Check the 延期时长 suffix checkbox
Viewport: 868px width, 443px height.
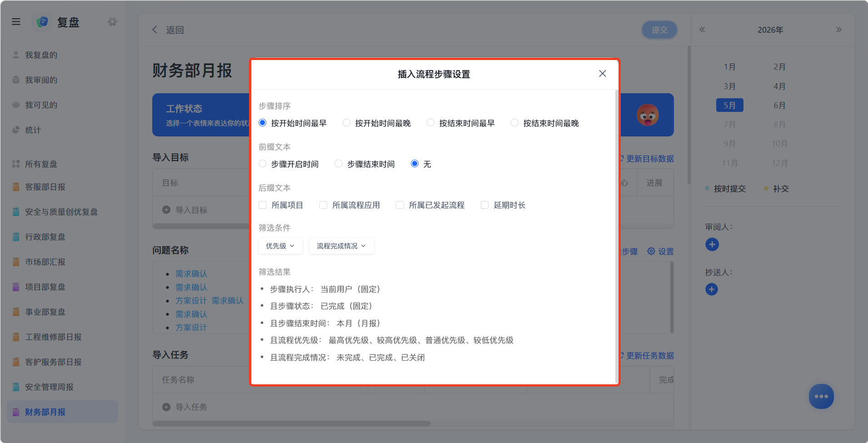485,205
